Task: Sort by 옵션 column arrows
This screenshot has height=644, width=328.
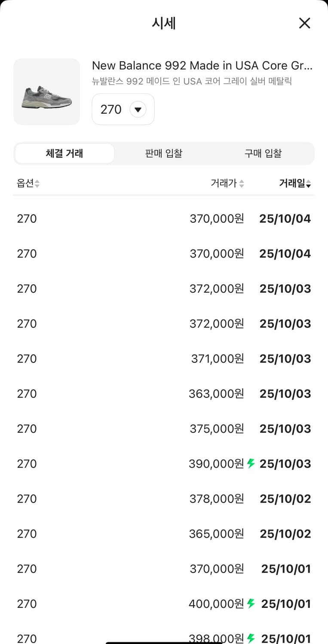Action: click(37, 184)
